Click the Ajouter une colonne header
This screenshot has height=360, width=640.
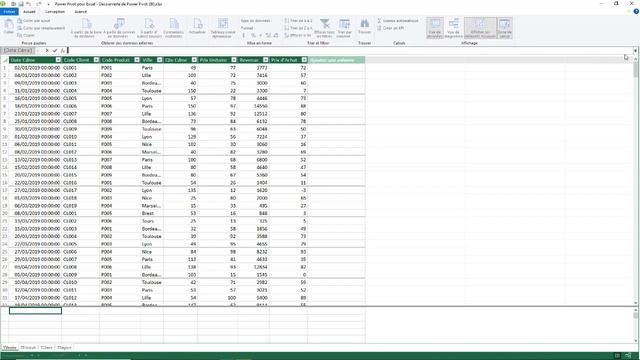coord(336,60)
